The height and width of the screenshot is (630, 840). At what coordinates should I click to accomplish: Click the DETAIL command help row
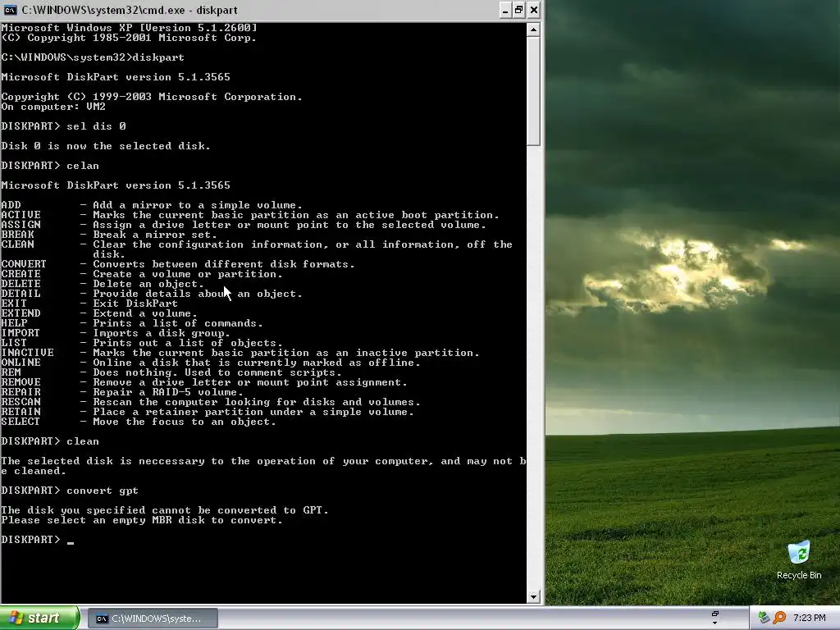pyautogui.click(x=152, y=294)
